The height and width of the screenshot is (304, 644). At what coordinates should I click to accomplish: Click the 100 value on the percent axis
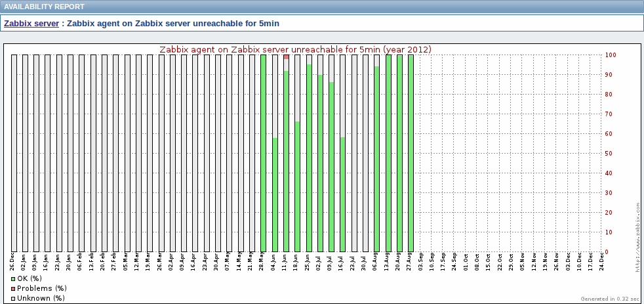[609, 54]
